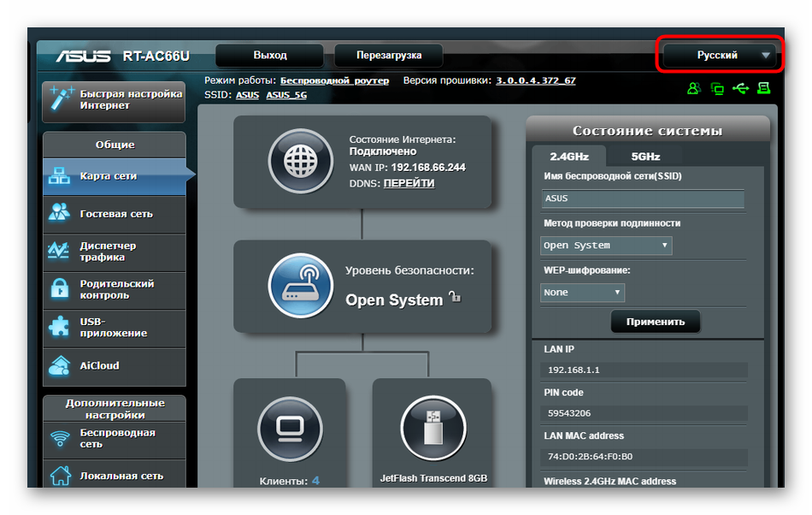Click the Internet globe icon in the network map
This screenshot has width=812, height=515.
pyautogui.click(x=300, y=163)
